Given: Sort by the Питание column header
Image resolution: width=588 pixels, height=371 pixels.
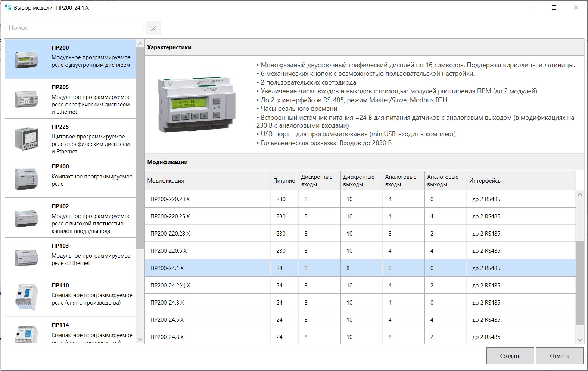Looking at the screenshot, I should click(284, 181).
